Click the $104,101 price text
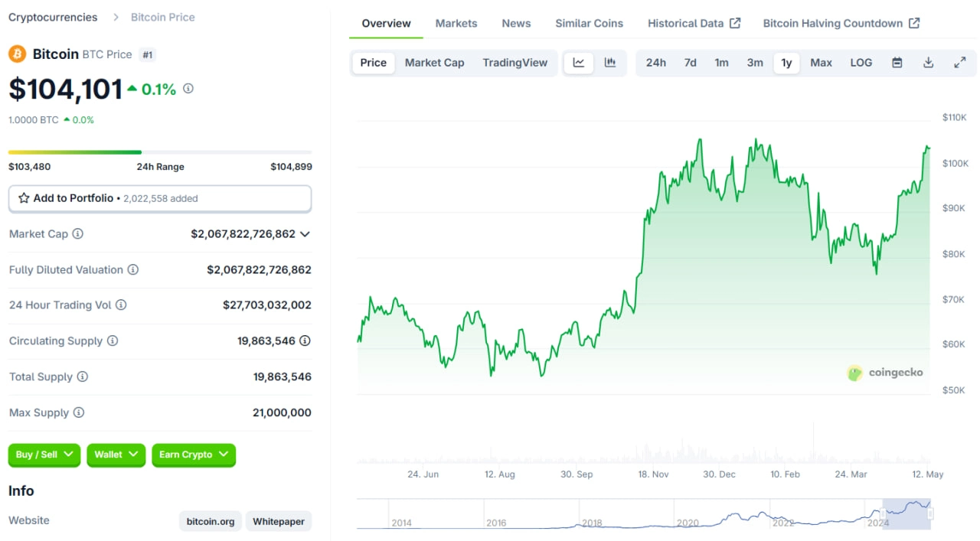This screenshot has width=980, height=541. tap(66, 90)
